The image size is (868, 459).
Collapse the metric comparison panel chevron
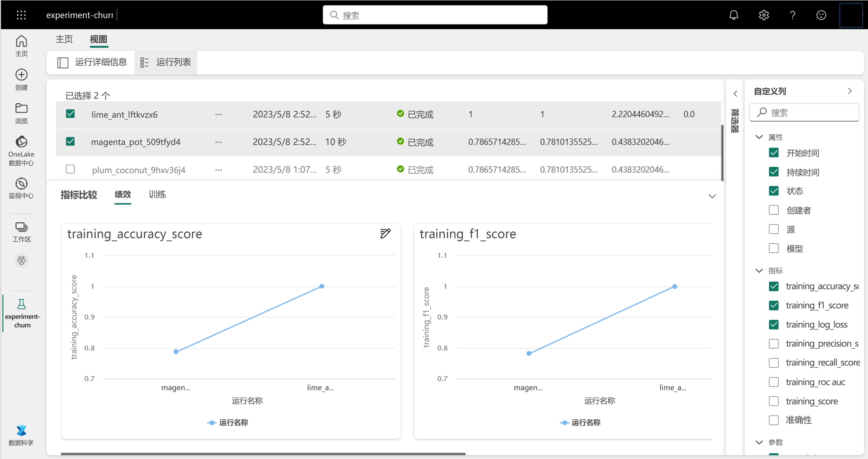(712, 196)
